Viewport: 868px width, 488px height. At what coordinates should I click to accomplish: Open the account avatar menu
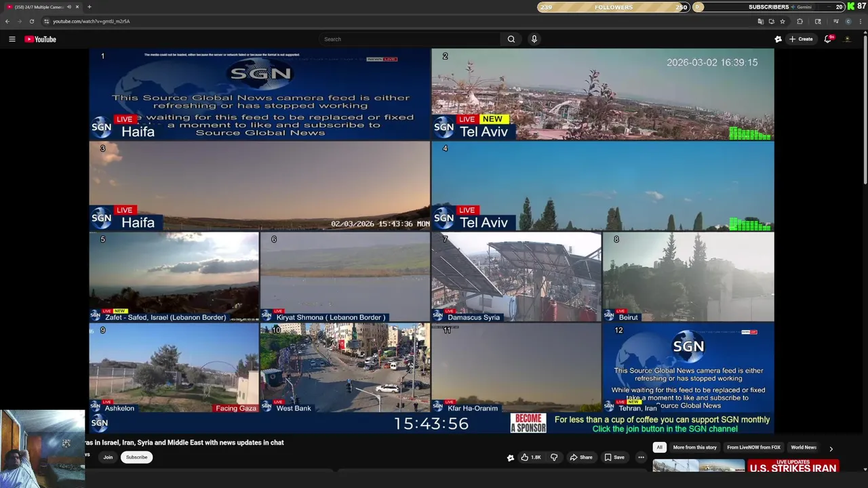click(x=848, y=39)
